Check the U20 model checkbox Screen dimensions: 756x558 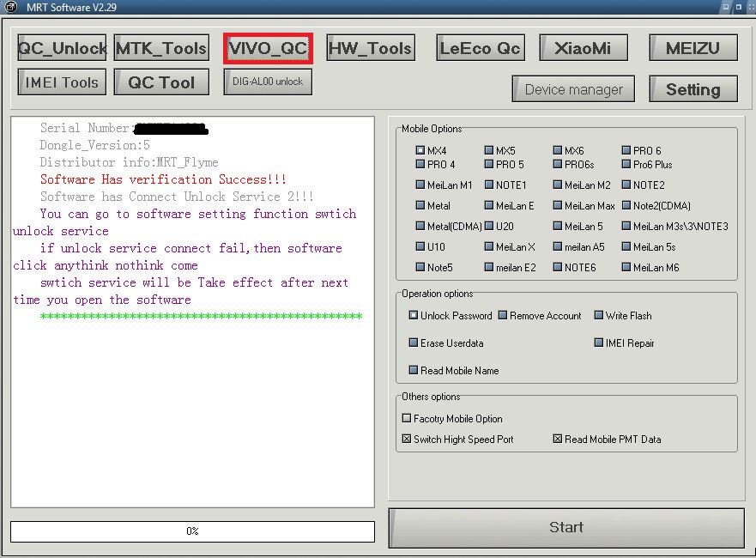pos(489,226)
